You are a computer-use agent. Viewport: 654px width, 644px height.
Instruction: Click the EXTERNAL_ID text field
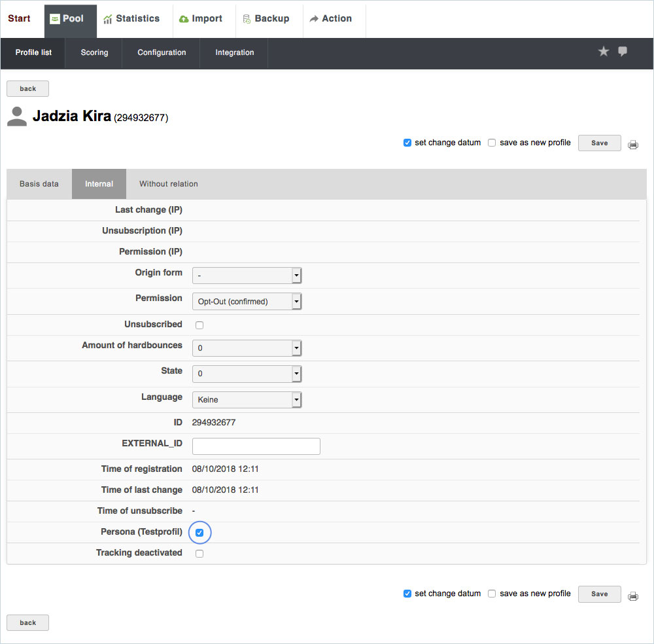point(256,446)
